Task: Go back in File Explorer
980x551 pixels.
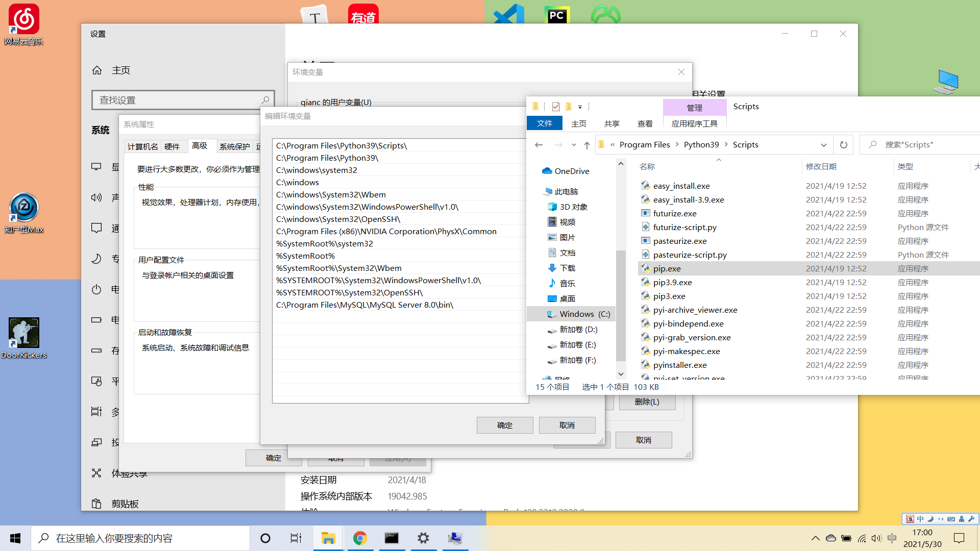Action: (x=538, y=145)
